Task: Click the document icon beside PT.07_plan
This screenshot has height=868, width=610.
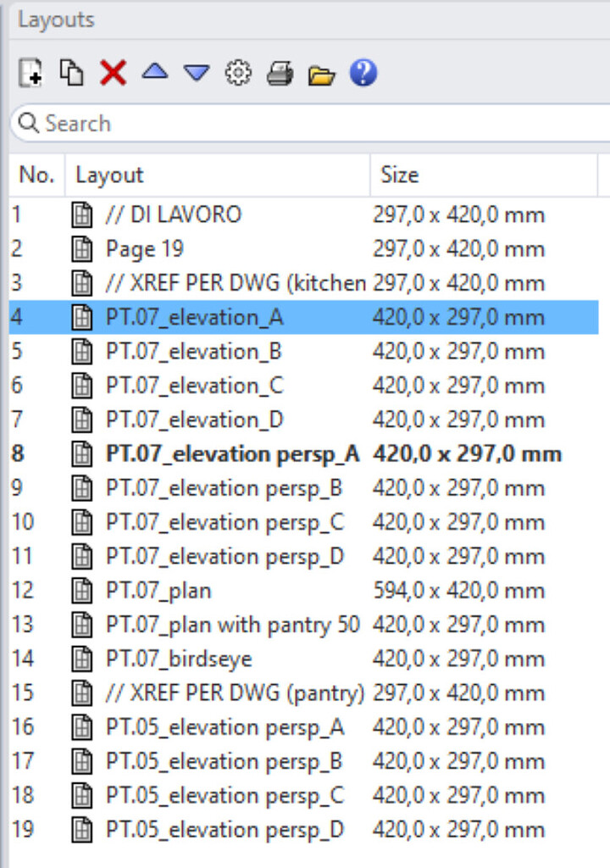Action: click(x=82, y=590)
